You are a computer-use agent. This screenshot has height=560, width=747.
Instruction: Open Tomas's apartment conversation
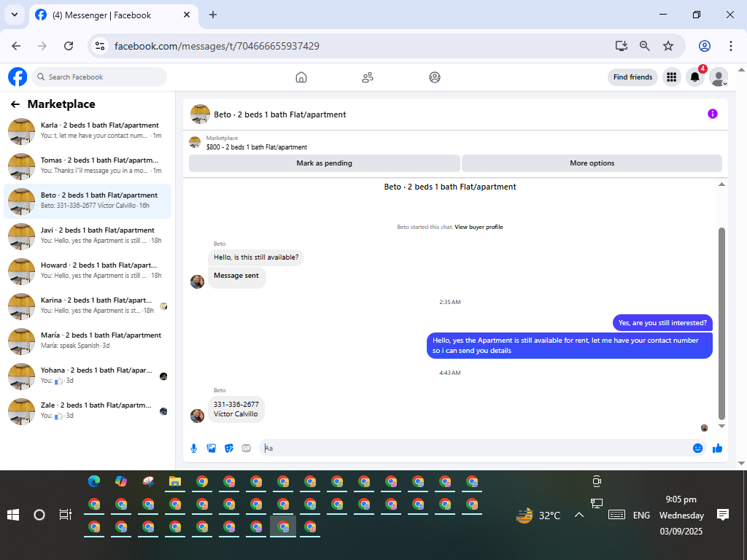pos(88,166)
